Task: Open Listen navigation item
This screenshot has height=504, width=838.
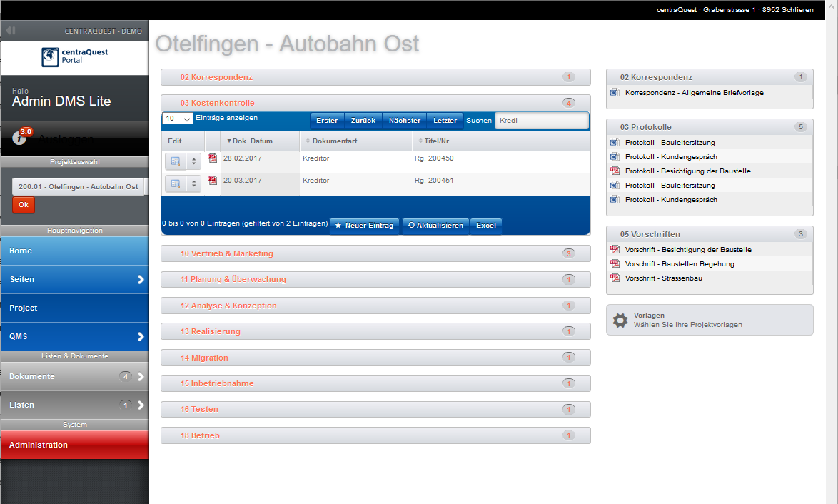Action: 74,405
